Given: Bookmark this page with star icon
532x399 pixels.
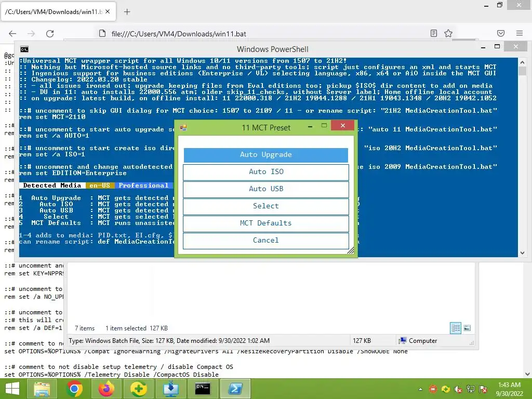Looking at the screenshot, I should (448, 33).
